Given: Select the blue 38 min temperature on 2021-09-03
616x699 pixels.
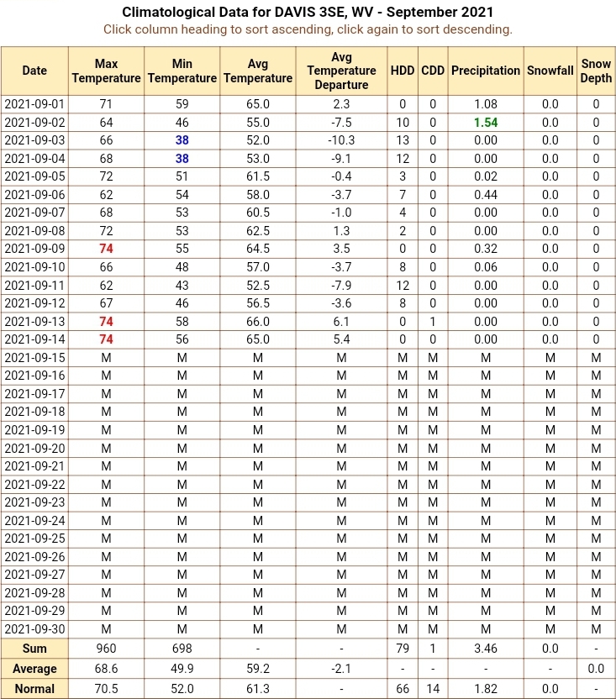Looking at the screenshot, I should (x=182, y=140).
